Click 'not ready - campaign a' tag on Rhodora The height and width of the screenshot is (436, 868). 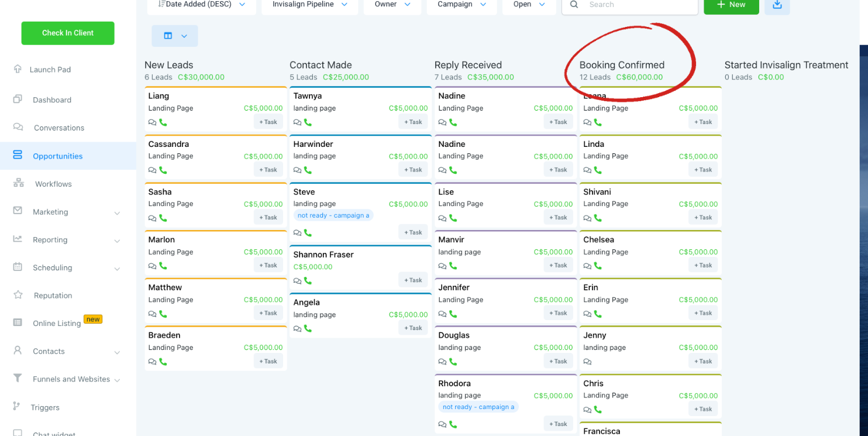[x=478, y=407]
